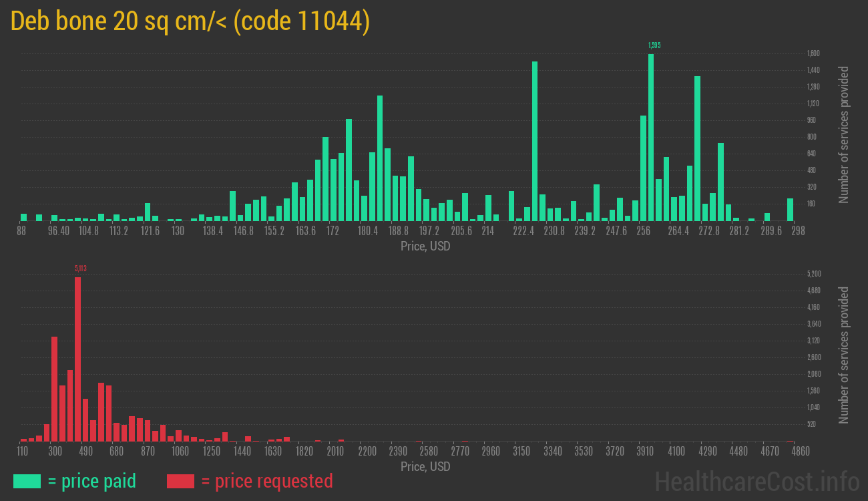Click the '= price paid' legend text
The height and width of the screenshot is (501, 868).
click(92, 481)
